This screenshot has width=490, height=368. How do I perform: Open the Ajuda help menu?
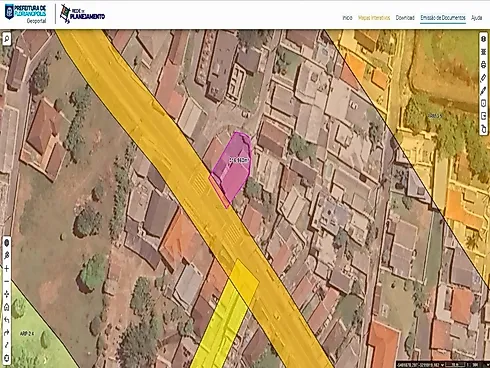coord(476,18)
